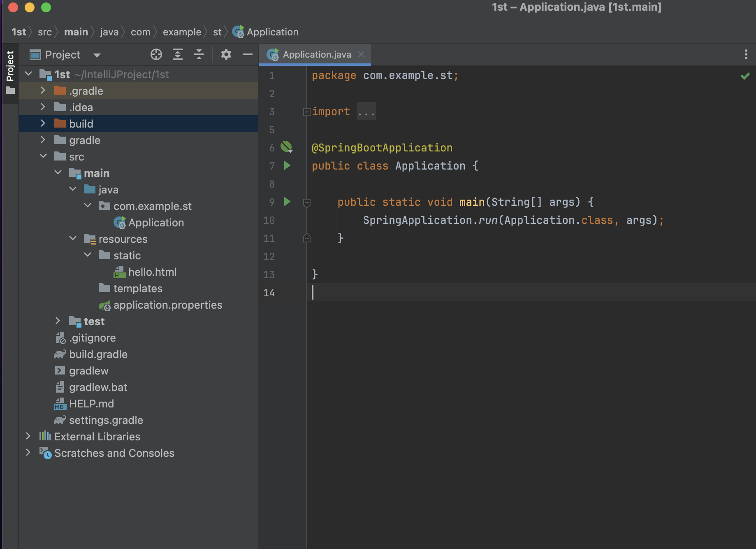Expand the .idea folder
Screen dimensions: 756x549
[x=43, y=107]
